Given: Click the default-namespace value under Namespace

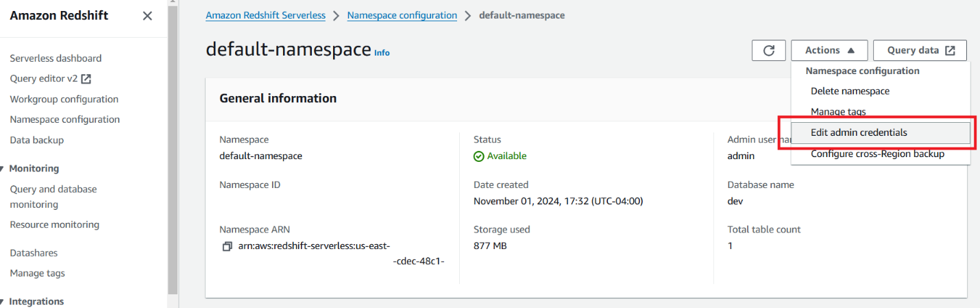Looking at the screenshot, I should click(260, 156).
